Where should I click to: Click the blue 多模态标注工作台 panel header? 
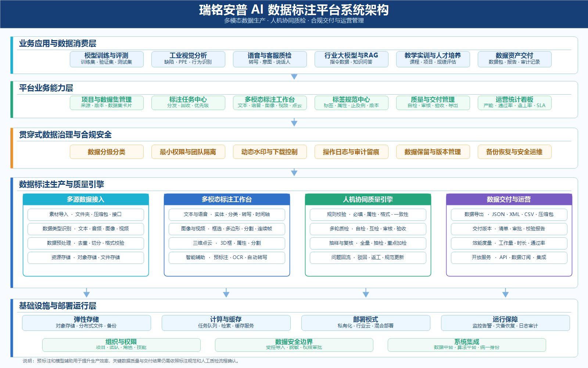pyautogui.click(x=227, y=199)
